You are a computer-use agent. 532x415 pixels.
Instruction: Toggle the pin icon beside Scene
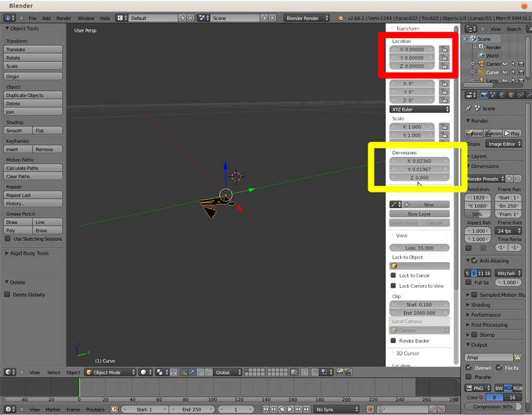(x=468, y=109)
